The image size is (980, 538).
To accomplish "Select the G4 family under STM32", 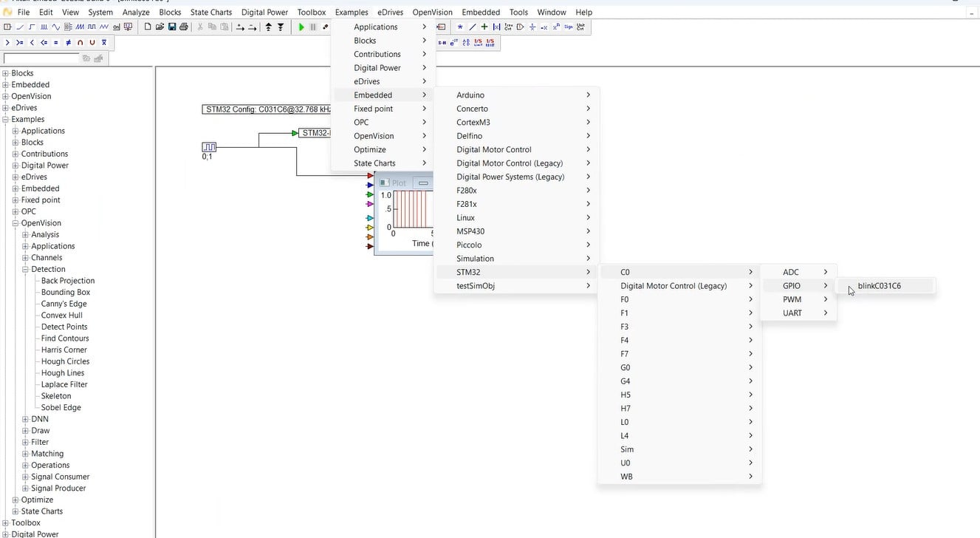I will click(679, 381).
